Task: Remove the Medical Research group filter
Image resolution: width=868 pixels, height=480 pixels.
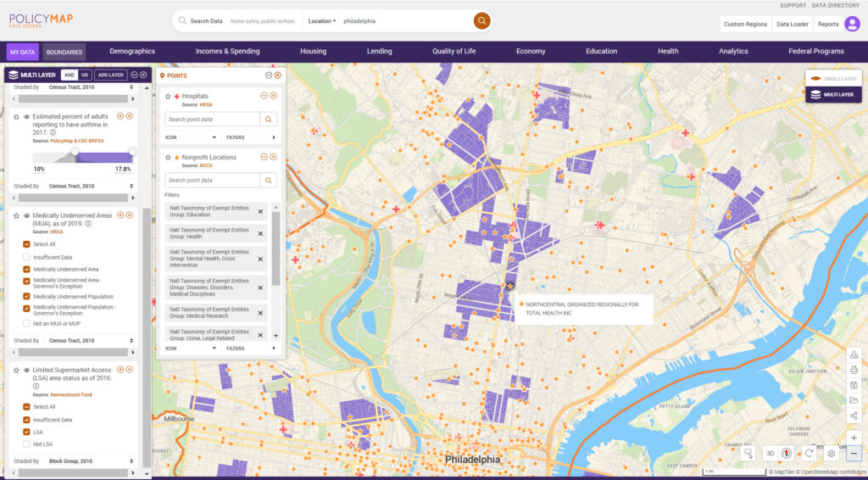Action: point(260,313)
